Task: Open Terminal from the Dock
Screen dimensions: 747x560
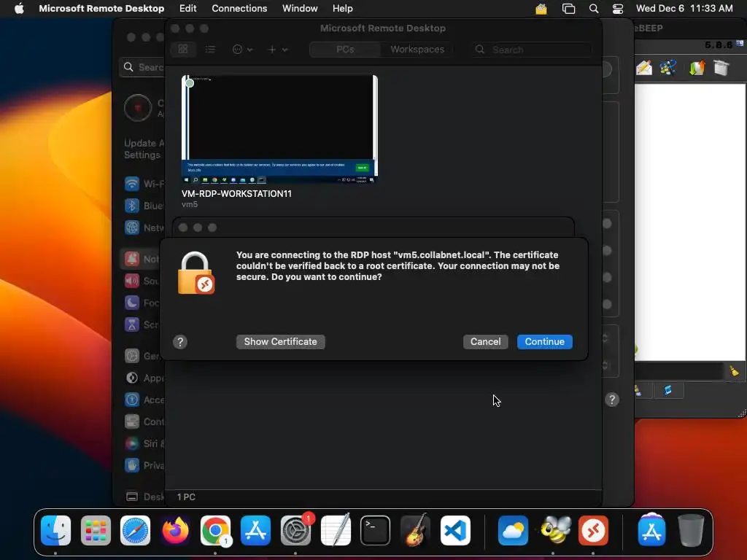Action: pos(376,530)
